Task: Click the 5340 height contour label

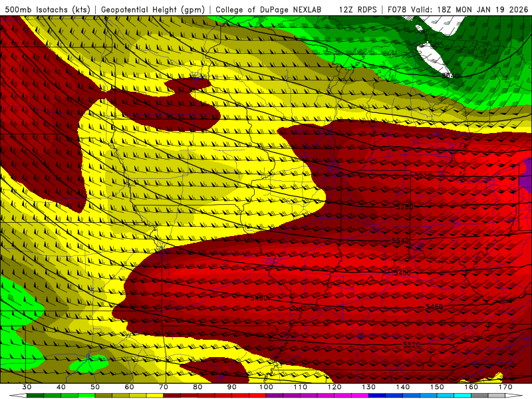Action: coord(400,241)
